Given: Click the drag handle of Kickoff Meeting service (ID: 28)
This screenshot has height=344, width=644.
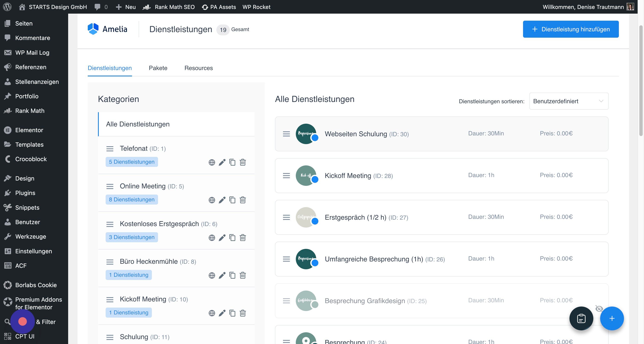Looking at the screenshot, I should pos(286,176).
